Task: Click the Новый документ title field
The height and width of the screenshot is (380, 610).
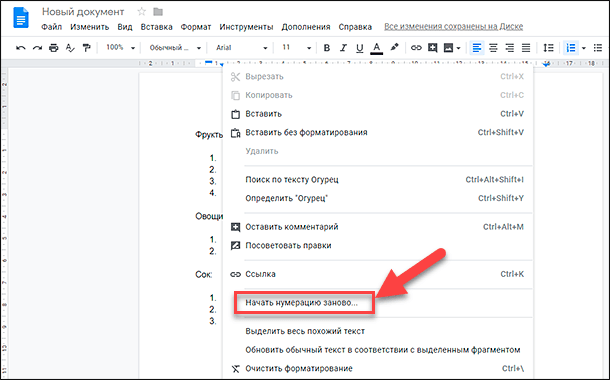Action: [x=83, y=12]
